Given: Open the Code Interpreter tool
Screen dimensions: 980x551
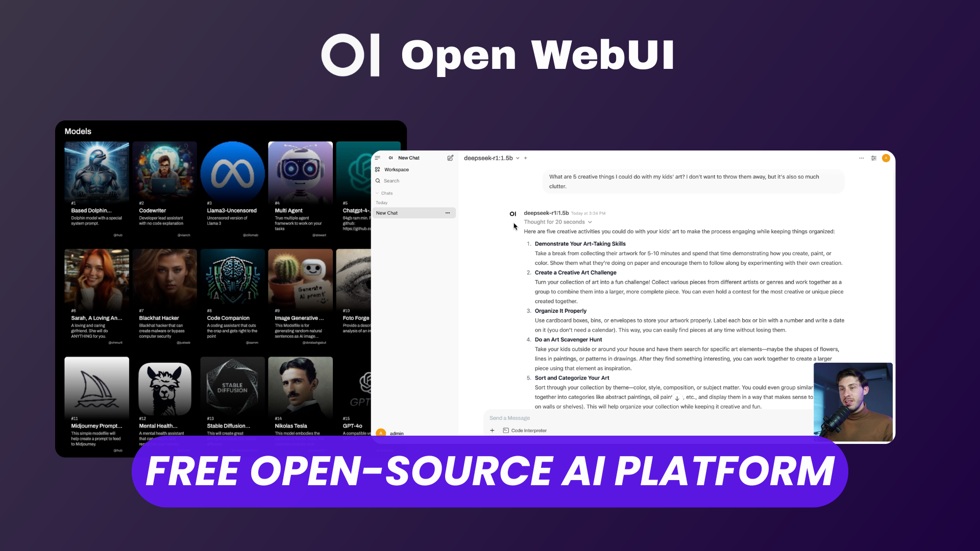Looking at the screenshot, I should click(527, 431).
